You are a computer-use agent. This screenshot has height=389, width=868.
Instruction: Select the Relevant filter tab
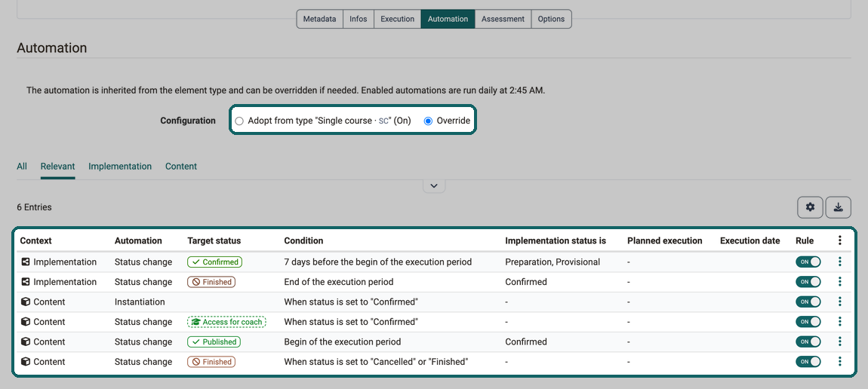pyautogui.click(x=57, y=167)
